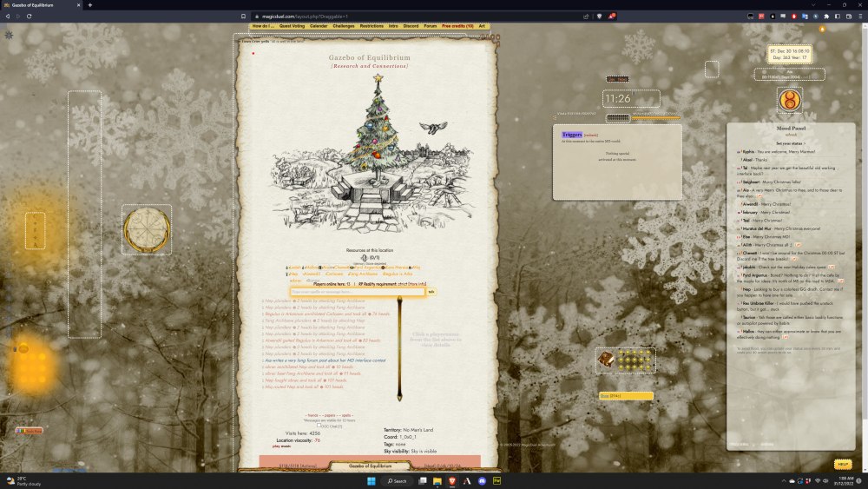Screen dimensions: 868x489
Task: Click the browser extensions puzzle icon
Action: click(x=826, y=16)
